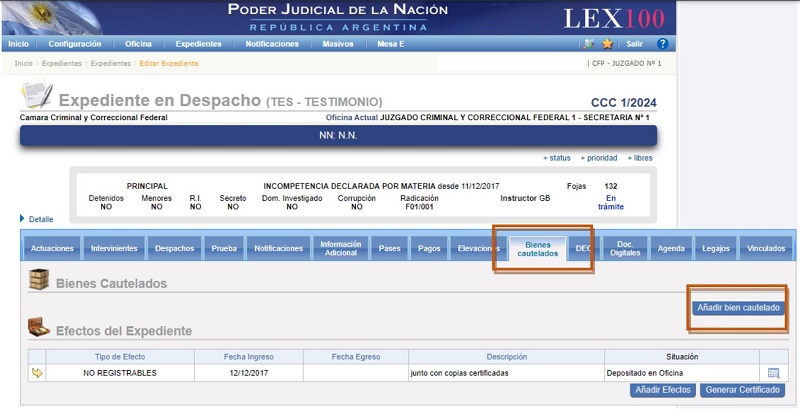Open the Información Adicional tab
The width and height of the screenshot is (800, 415).
click(341, 248)
